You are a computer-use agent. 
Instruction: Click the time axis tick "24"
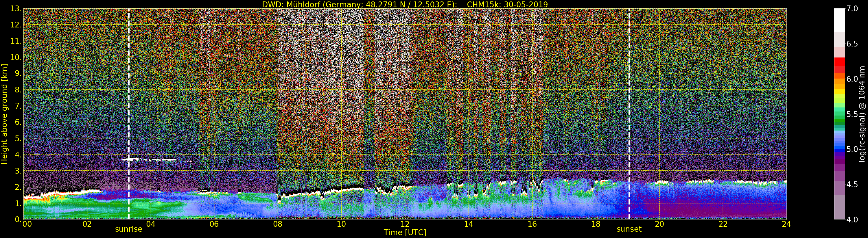tap(786, 224)
